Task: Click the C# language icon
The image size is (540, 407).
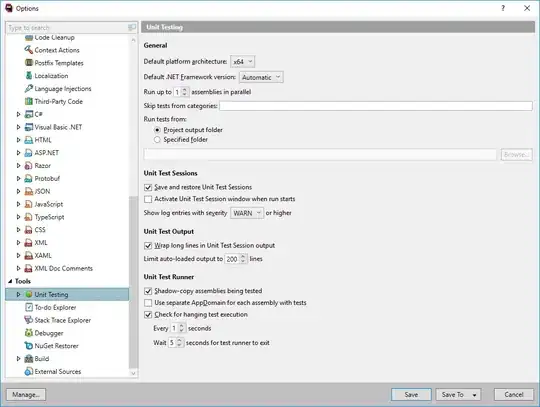Action: point(29,114)
